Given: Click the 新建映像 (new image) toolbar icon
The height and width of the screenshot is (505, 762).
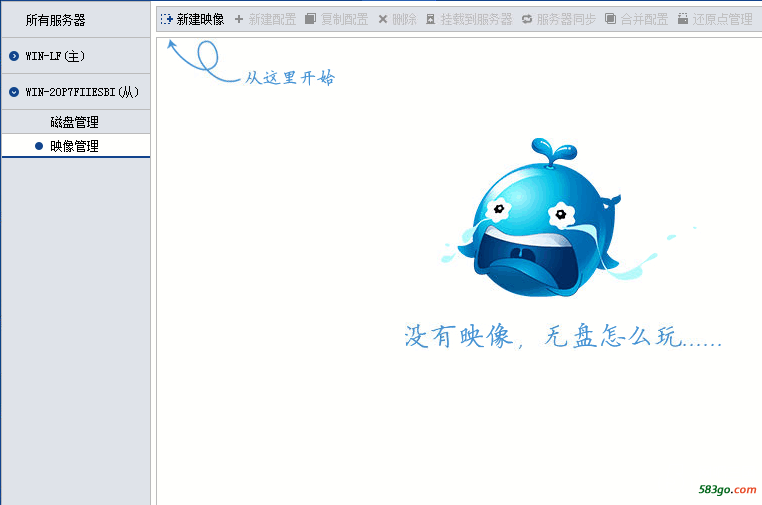Looking at the screenshot, I should 167,19.
